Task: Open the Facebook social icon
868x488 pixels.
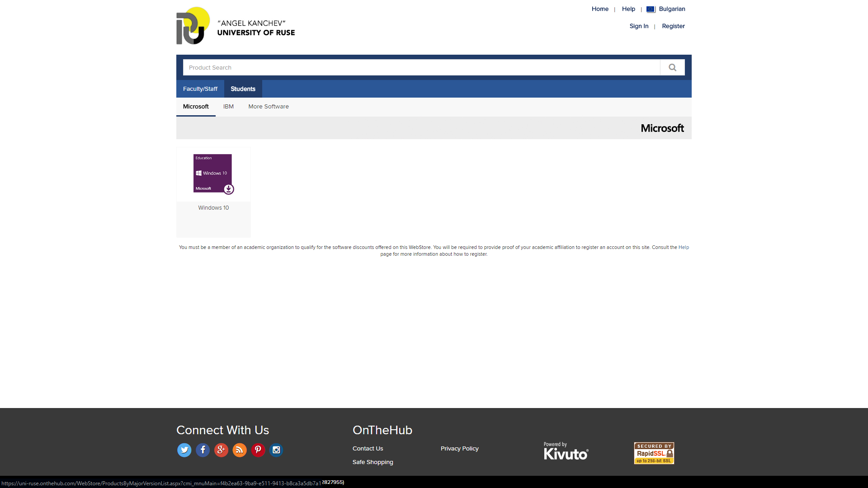Action: pyautogui.click(x=203, y=450)
